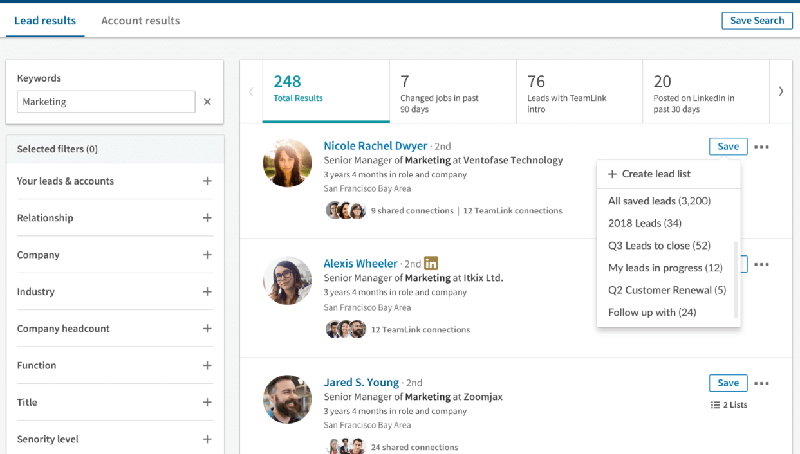Open the more options dots for Alexis Wheeler
The image size is (800, 454).
pyautogui.click(x=761, y=264)
